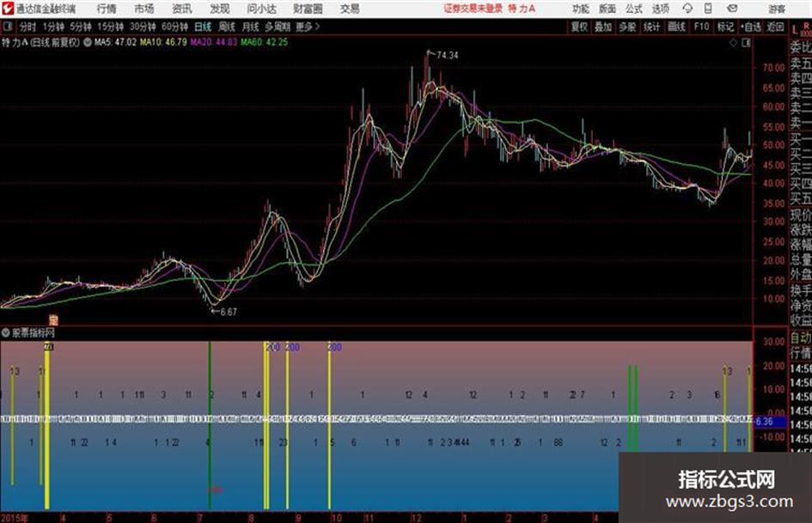Screen dimensions: 812x523
Task: Open the 行情 menu
Action: (x=107, y=9)
